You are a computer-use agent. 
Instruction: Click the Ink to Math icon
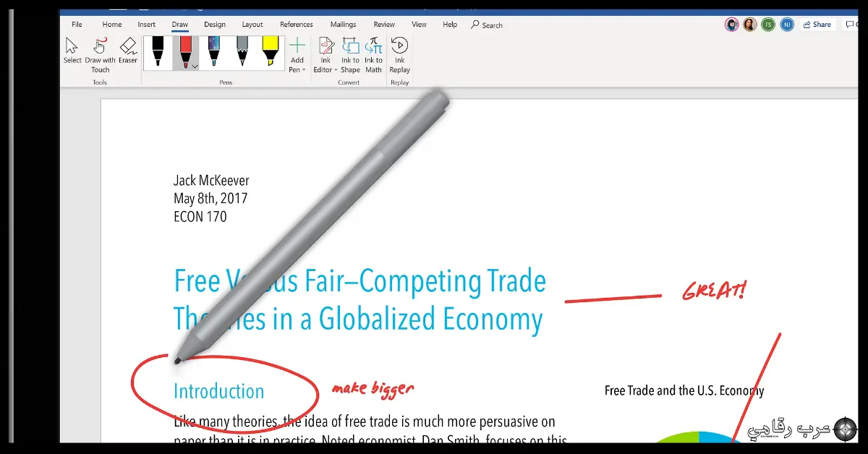(x=373, y=55)
